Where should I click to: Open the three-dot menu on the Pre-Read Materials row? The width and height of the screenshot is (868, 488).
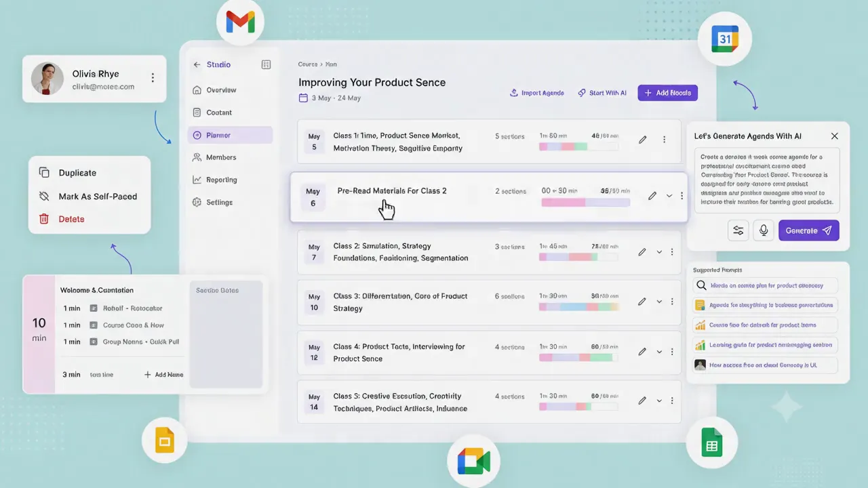click(x=682, y=196)
